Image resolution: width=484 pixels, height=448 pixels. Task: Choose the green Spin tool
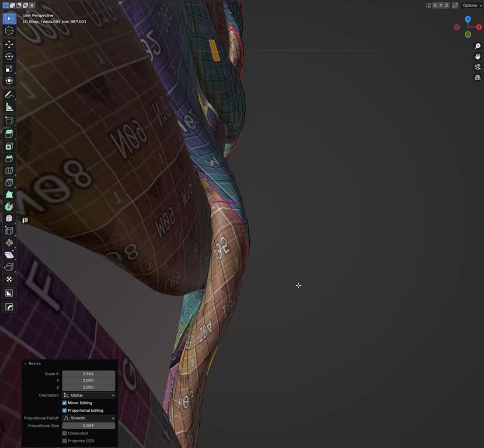9,206
